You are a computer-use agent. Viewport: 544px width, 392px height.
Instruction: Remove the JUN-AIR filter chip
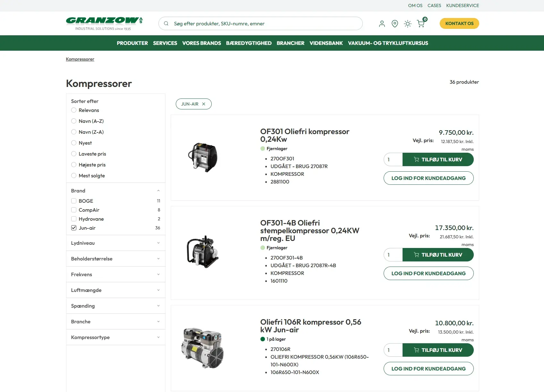point(204,104)
